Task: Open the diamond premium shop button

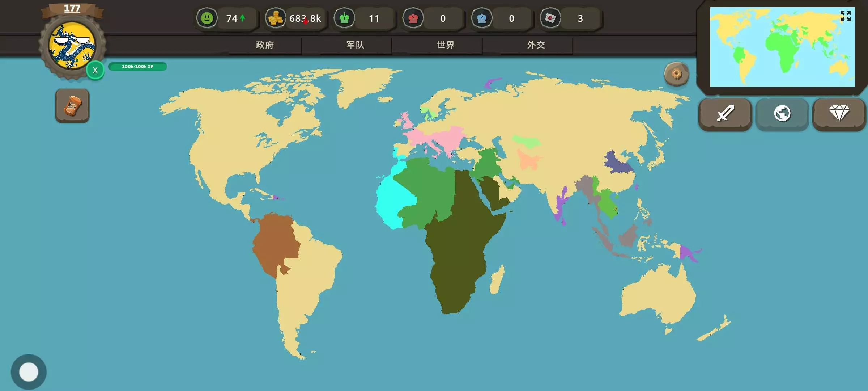Action: (x=839, y=114)
